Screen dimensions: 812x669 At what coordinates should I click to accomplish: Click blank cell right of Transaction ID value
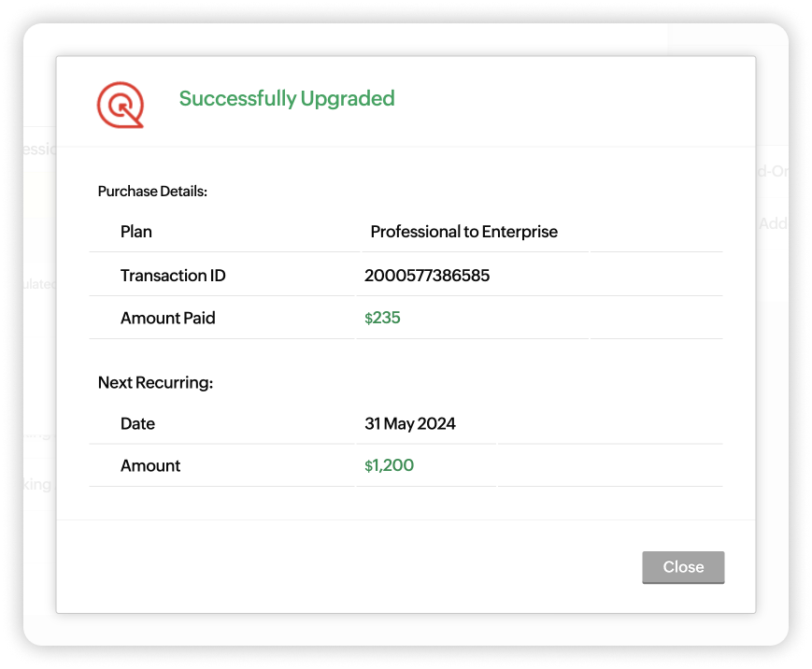point(656,276)
